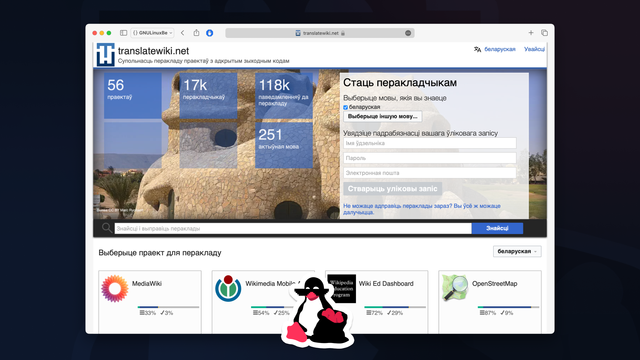Viewport: 640px width, 360px height.
Task: Click the address bar reader/options icon
Action: [x=408, y=33]
